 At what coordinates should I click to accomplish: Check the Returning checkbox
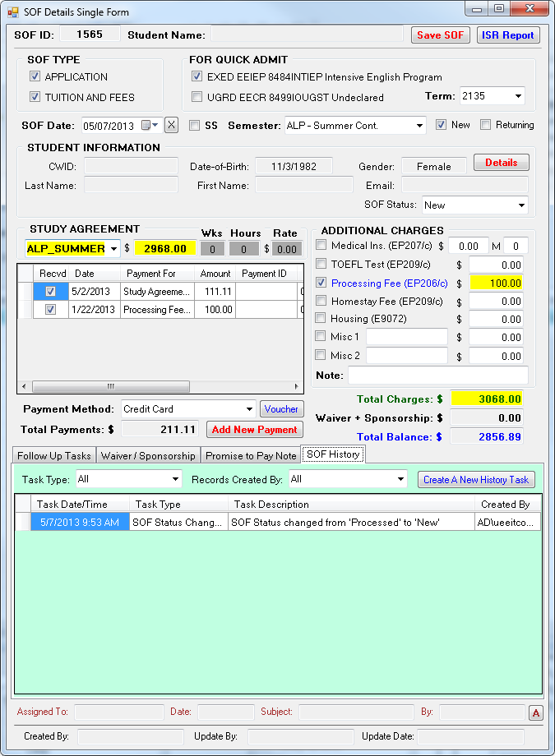point(485,124)
